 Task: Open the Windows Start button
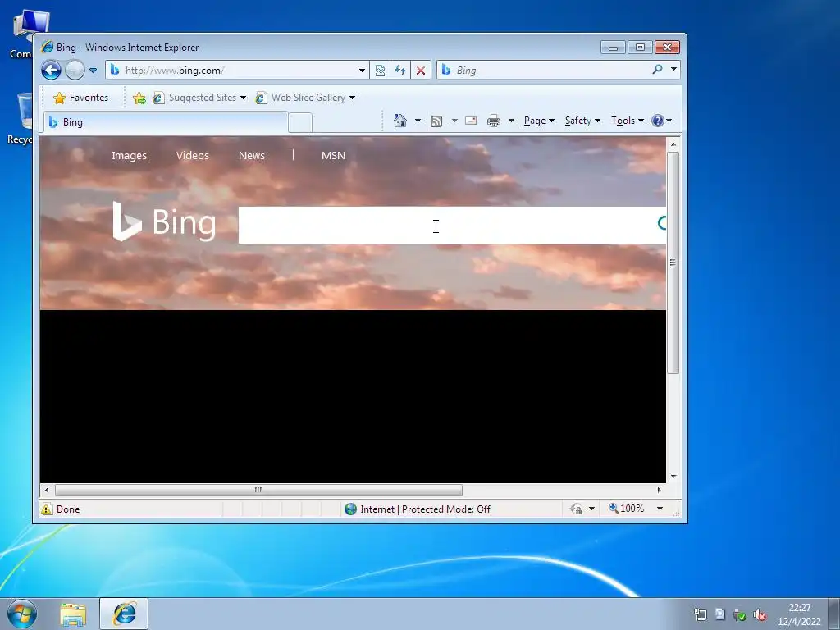click(x=22, y=614)
